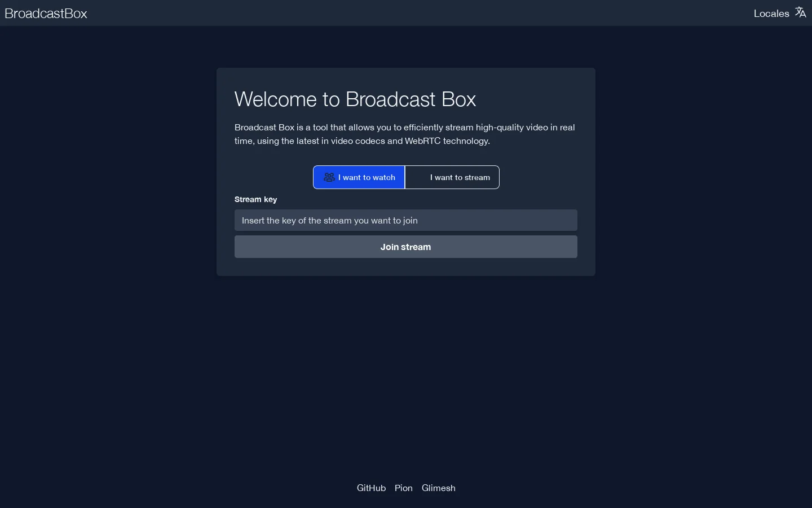Click the 'Welcome to Broadcast Box' heading
The width and height of the screenshot is (812, 508).
click(x=355, y=99)
